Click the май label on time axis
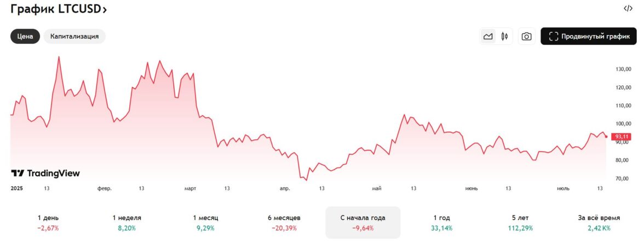The width and height of the screenshot is (644, 244). tap(377, 188)
